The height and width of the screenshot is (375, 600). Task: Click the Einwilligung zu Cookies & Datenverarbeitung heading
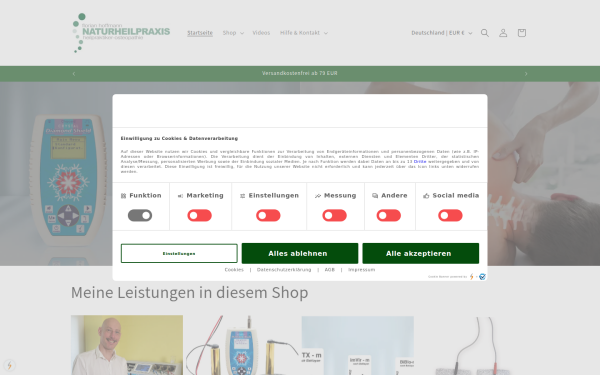(179, 139)
